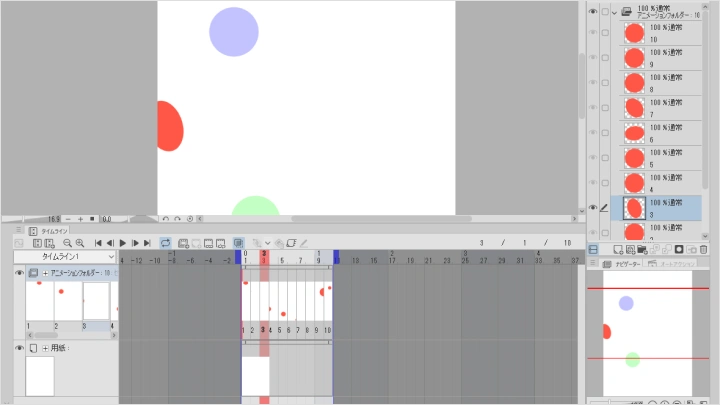Click cel 5 in the timeline frame area
The image size is (720, 405).
coord(282,301)
